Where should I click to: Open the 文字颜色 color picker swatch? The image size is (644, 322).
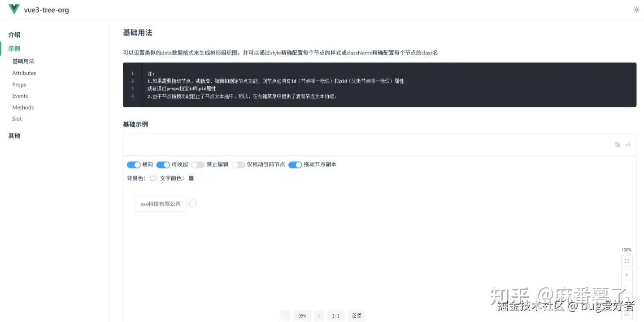pos(191,178)
